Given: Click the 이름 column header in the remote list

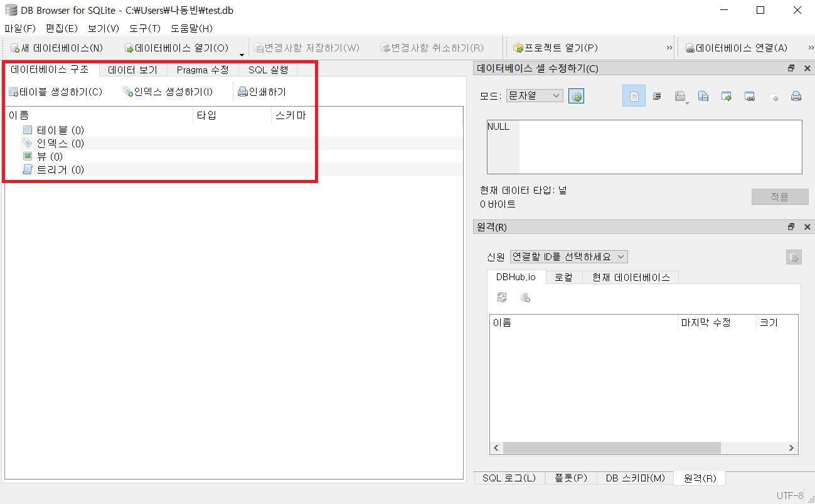Looking at the screenshot, I should 584,323.
